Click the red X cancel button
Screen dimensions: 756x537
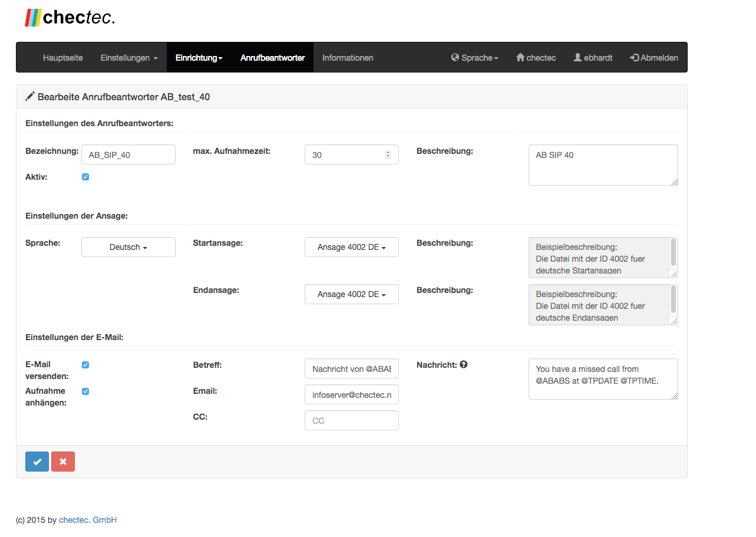(x=63, y=462)
